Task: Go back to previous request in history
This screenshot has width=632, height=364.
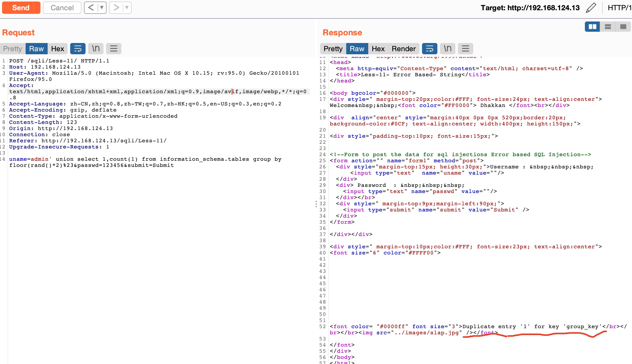Action: [91, 8]
